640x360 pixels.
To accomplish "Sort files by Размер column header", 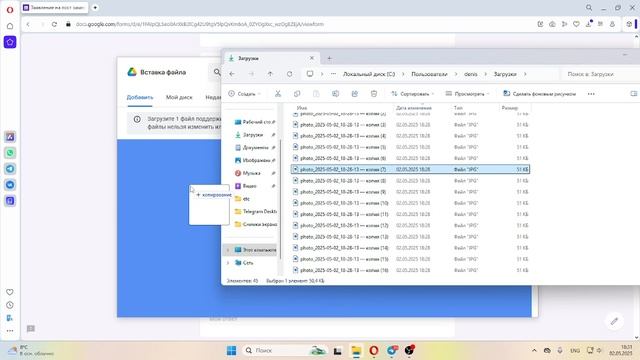I will (510, 108).
